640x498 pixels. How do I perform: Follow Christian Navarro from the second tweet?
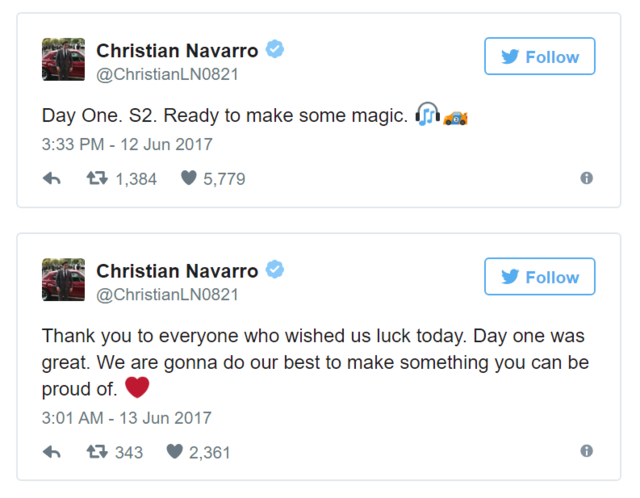coord(539,277)
